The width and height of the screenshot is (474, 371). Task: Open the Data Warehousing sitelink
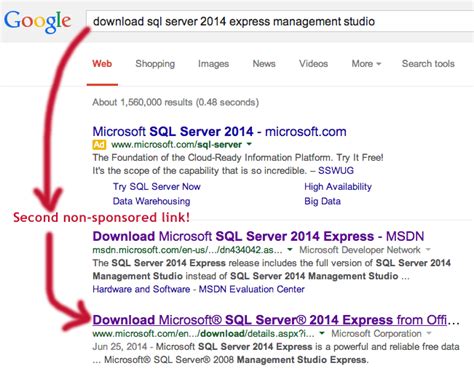click(x=151, y=201)
